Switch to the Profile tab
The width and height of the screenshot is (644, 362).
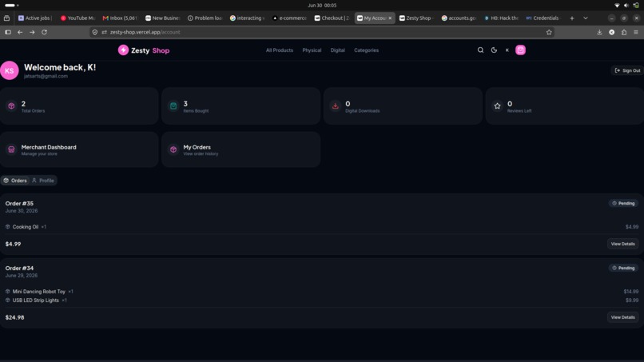coord(43,181)
